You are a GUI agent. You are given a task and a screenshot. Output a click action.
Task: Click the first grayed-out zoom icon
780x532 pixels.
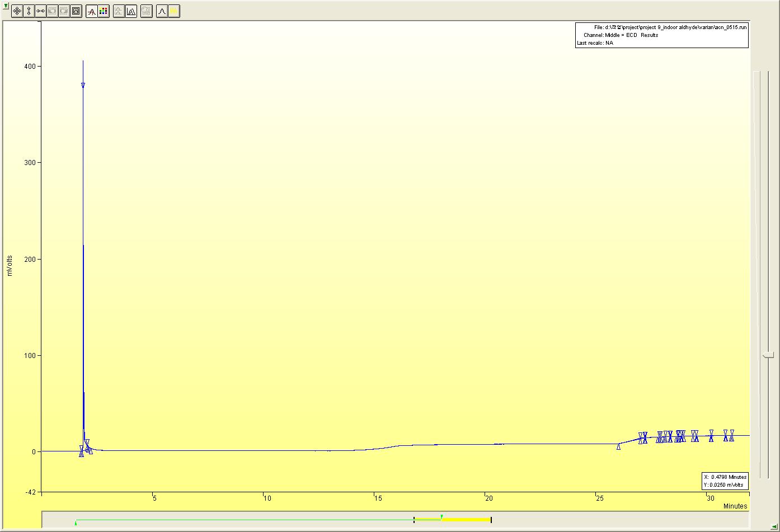point(52,11)
